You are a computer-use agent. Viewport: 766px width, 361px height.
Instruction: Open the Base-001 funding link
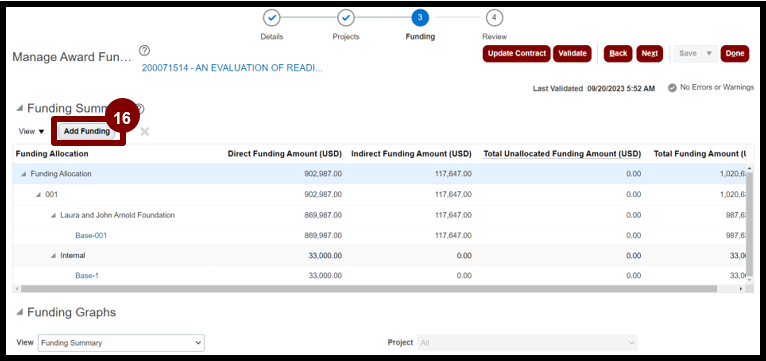(x=91, y=235)
